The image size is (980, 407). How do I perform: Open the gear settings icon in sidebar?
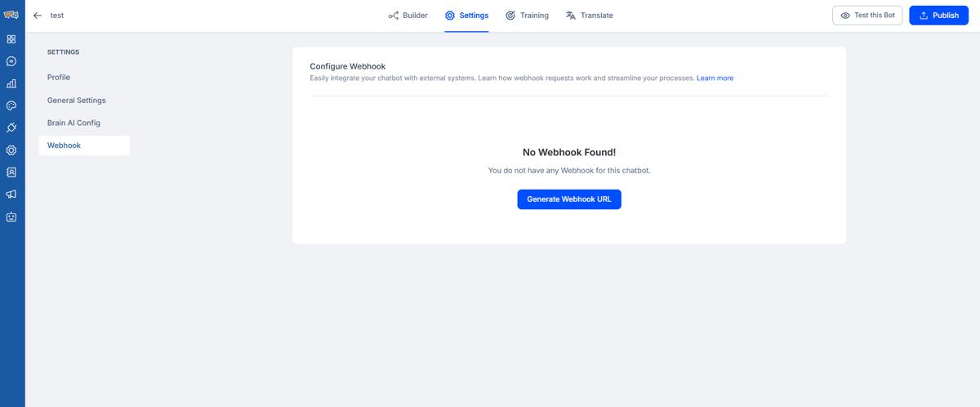point(11,150)
